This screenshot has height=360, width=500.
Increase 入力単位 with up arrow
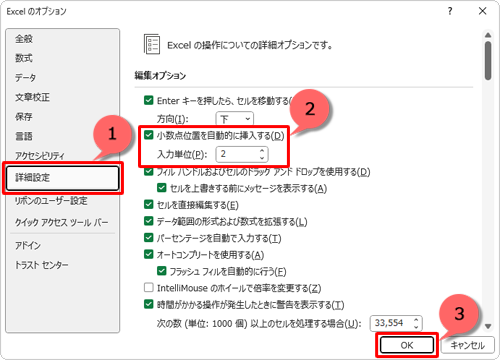point(262,151)
